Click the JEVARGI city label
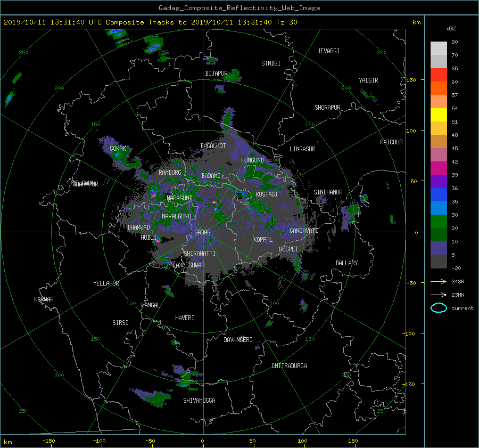Screen dimensions: 479x448 (x=328, y=51)
